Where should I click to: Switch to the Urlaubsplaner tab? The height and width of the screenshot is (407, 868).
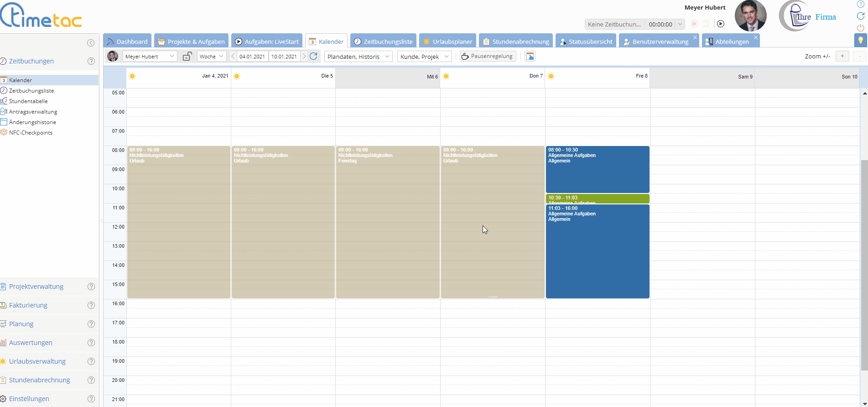tap(447, 42)
